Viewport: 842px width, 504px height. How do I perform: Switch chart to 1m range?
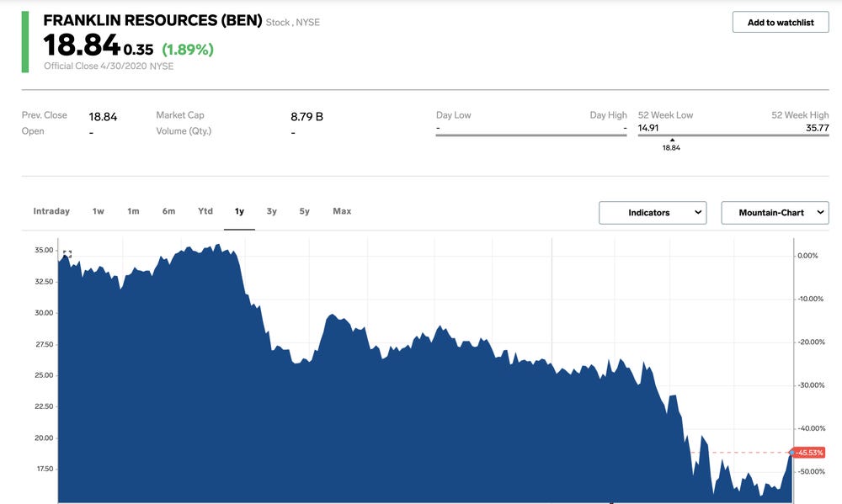pos(133,211)
